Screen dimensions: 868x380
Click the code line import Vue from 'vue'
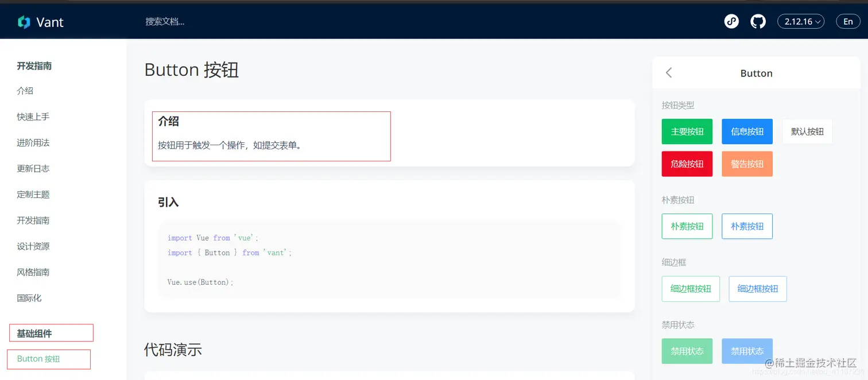(x=213, y=238)
